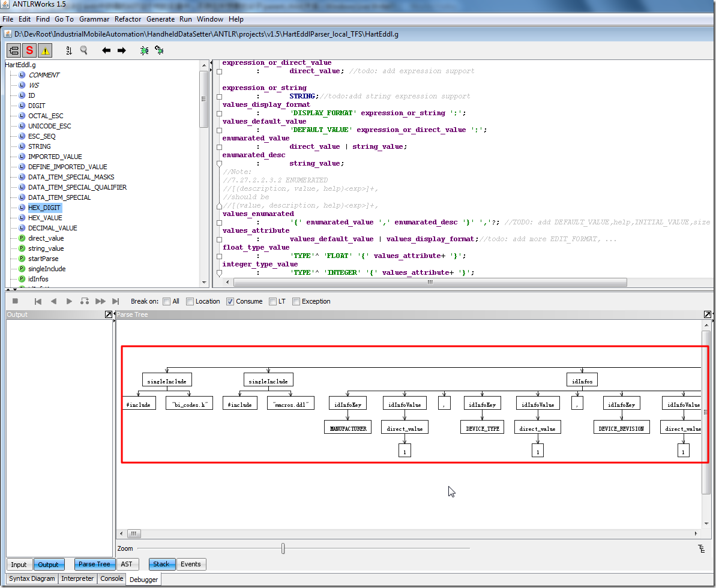
Task: Enable the Break on All checkbox
Action: coord(167,301)
